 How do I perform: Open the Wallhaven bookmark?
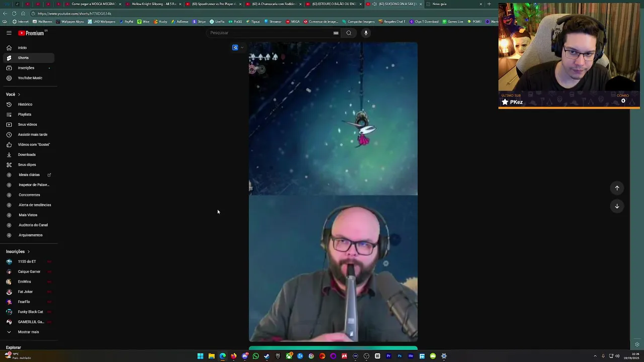tap(42, 22)
